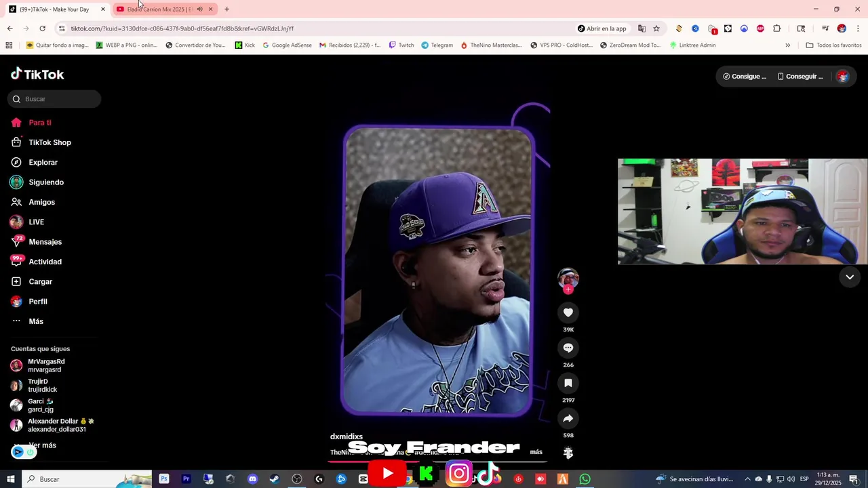Expand video description with más
The width and height of the screenshot is (868, 488).
tap(536, 452)
